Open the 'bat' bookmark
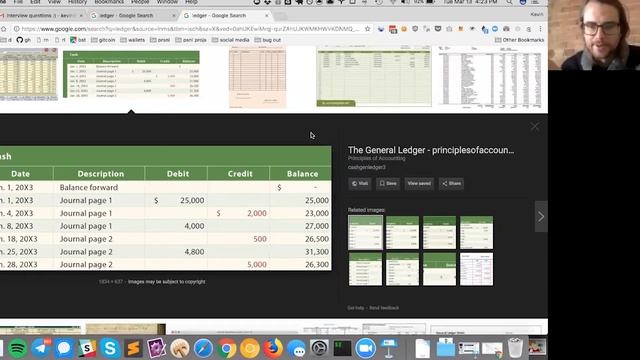The image size is (640, 360). point(78,40)
